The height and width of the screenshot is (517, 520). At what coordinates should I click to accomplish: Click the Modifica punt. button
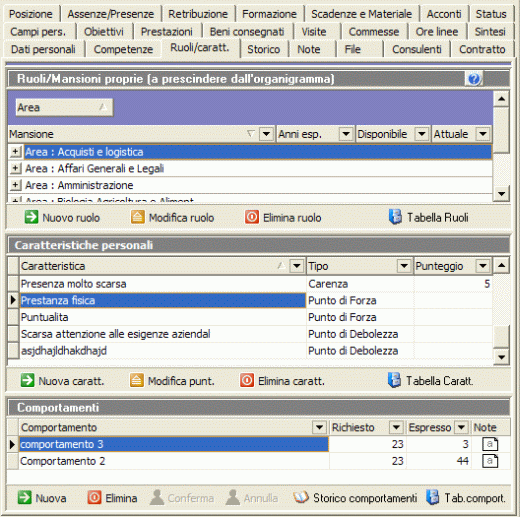(172, 381)
